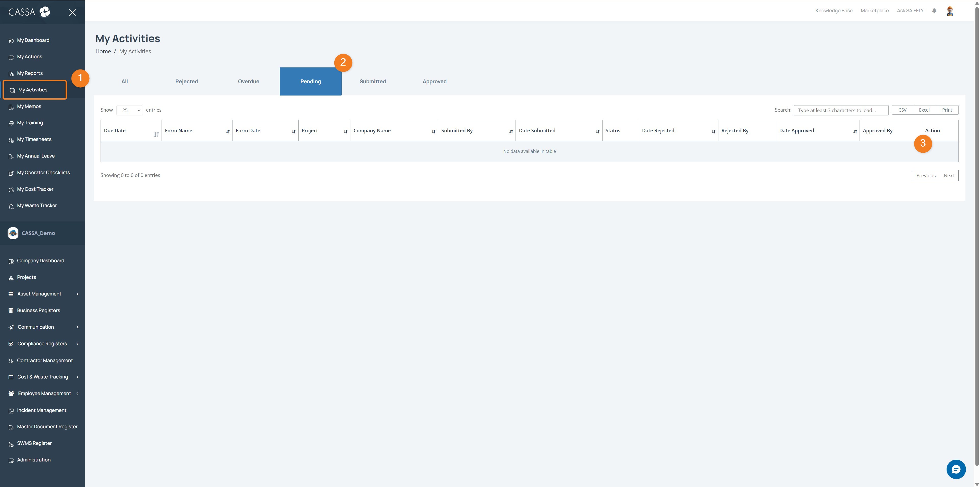This screenshot has width=980, height=487.
Task: Click the My Dashboard sidebar icon
Action: pyautogui.click(x=11, y=41)
